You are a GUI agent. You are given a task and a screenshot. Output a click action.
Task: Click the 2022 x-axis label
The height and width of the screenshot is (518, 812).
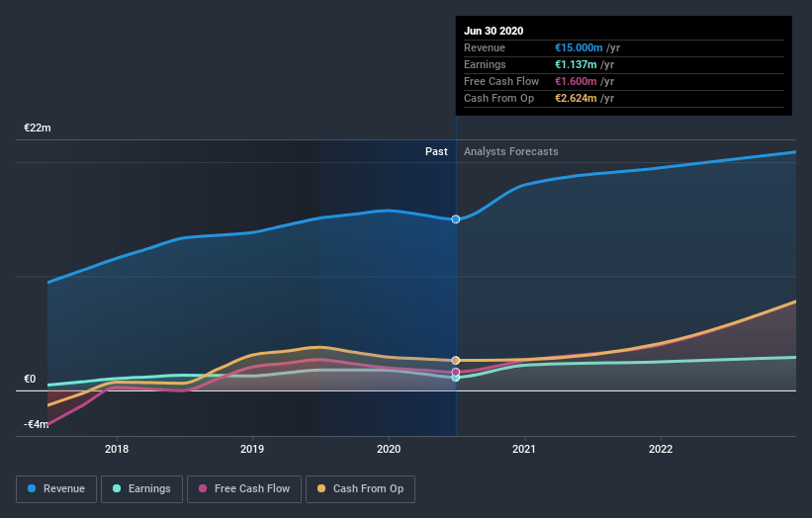coord(661,449)
